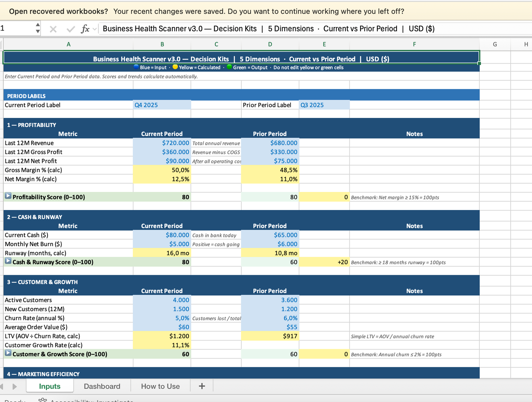Click the play icon beside Profitability Score
Viewport: 532px width, 402px height.
(x=8, y=196)
